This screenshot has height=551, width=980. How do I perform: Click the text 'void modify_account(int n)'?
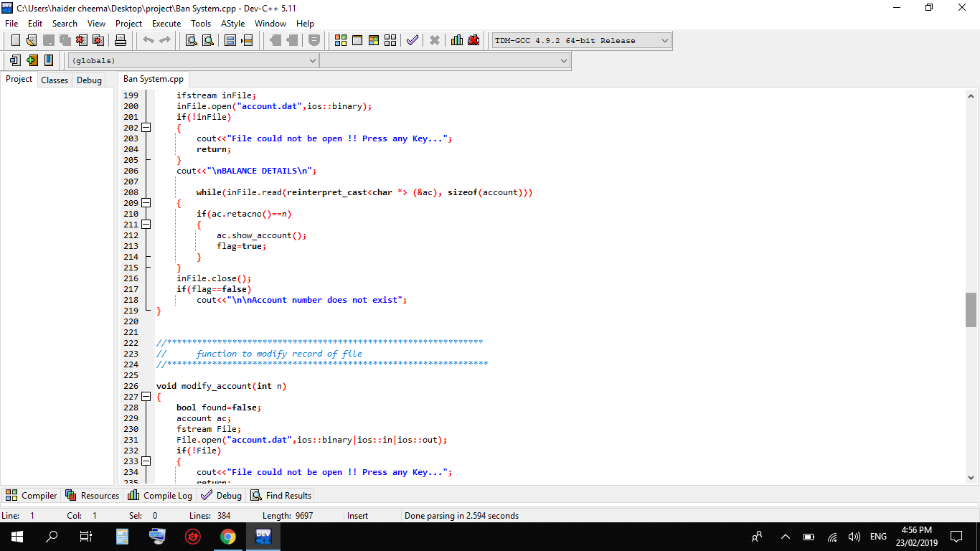221,386
